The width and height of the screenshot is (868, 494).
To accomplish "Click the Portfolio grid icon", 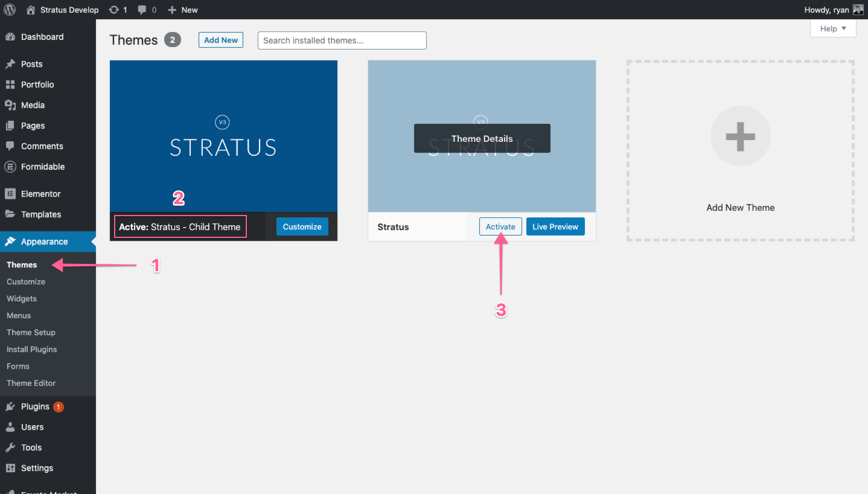I will coord(10,85).
